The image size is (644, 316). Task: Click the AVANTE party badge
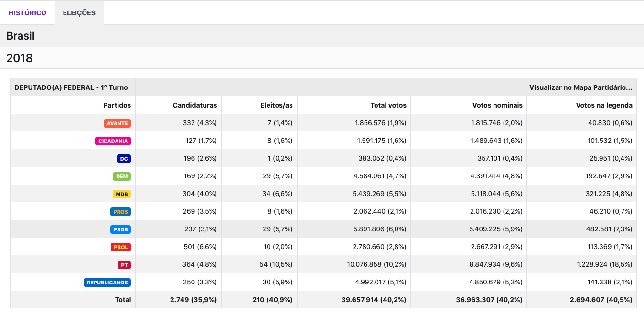tap(117, 123)
